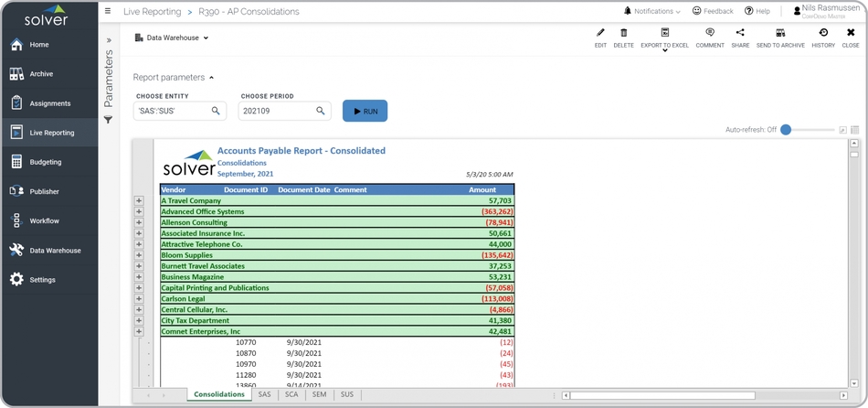Toggle the hamburger menu icon
Image resolution: width=868 pixels, height=408 pixels.
(x=108, y=11)
